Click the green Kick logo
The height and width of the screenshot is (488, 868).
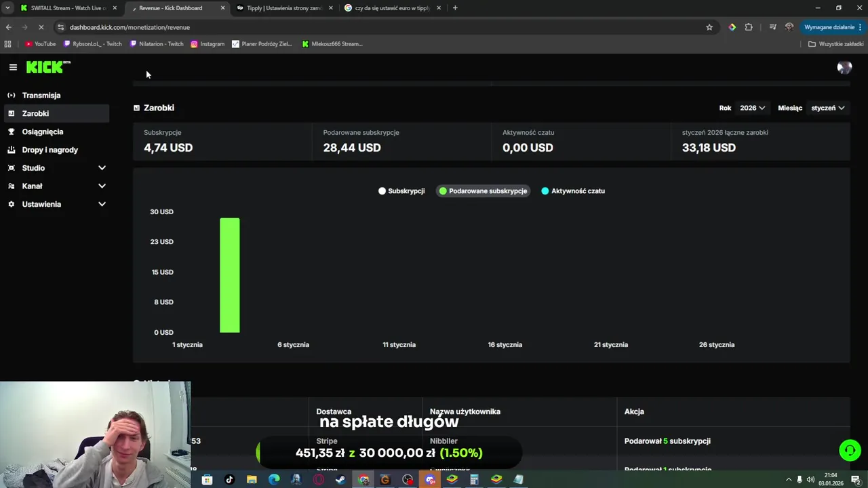point(48,67)
